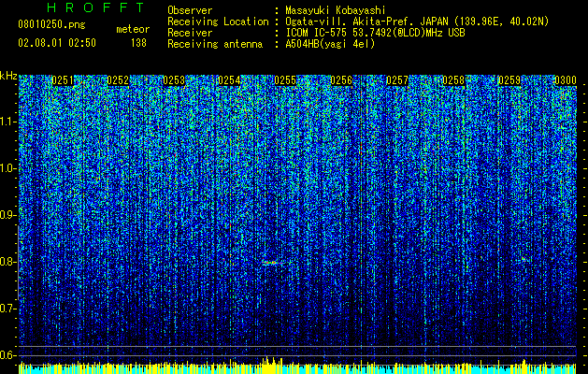Click the 0258 time marker

453,80
